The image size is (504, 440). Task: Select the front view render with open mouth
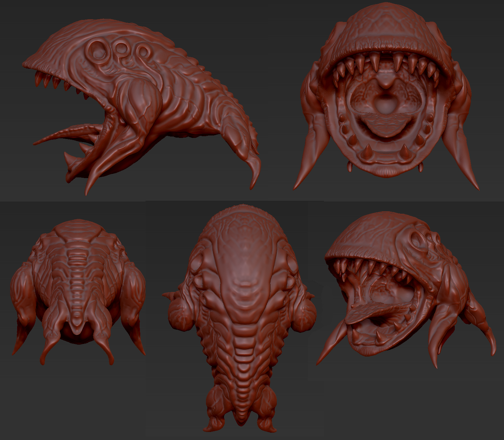386,96
